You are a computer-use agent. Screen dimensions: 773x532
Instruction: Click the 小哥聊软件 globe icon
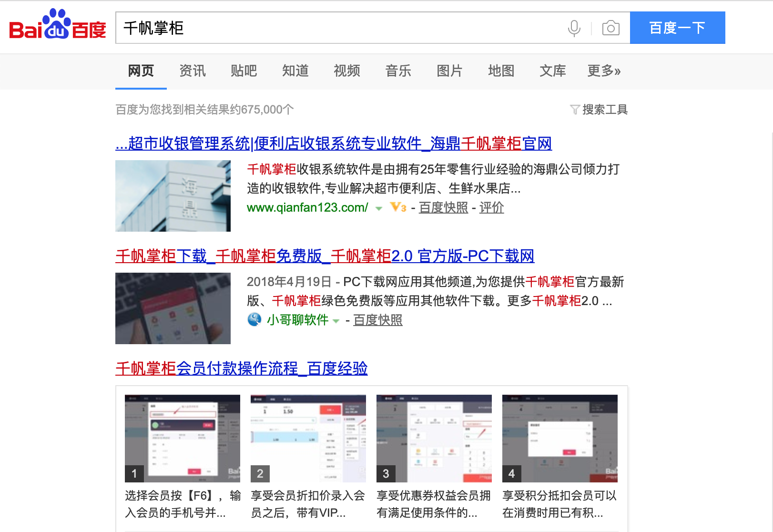tap(254, 319)
